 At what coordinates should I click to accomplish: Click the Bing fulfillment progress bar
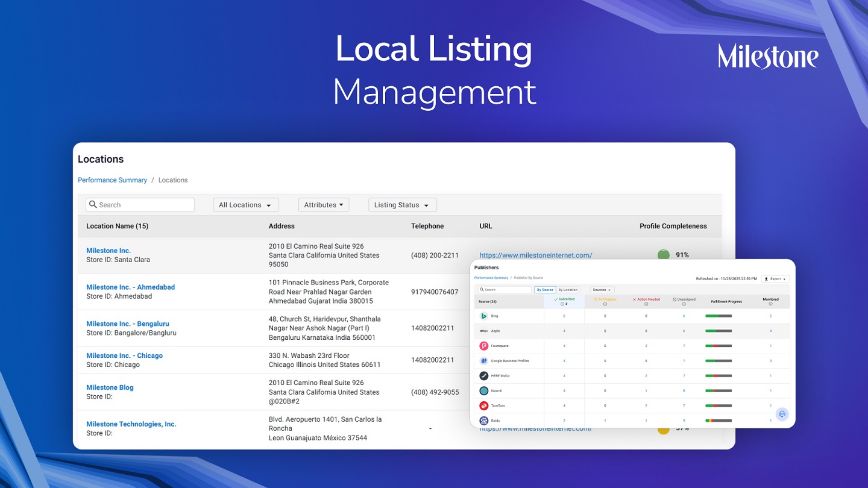[x=719, y=316]
